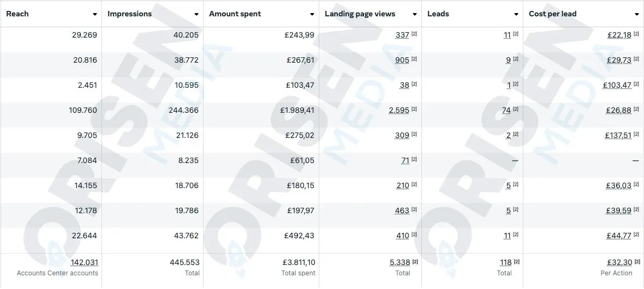This screenshot has width=644, height=289.
Task: Open the Amount spent column dropdown arrow
Action: pos(312,14)
